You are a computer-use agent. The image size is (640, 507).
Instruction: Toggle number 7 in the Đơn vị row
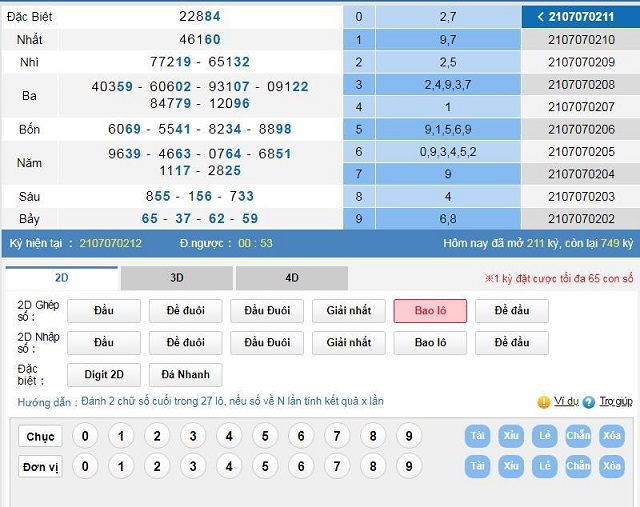pyautogui.click(x=337, y=466)
